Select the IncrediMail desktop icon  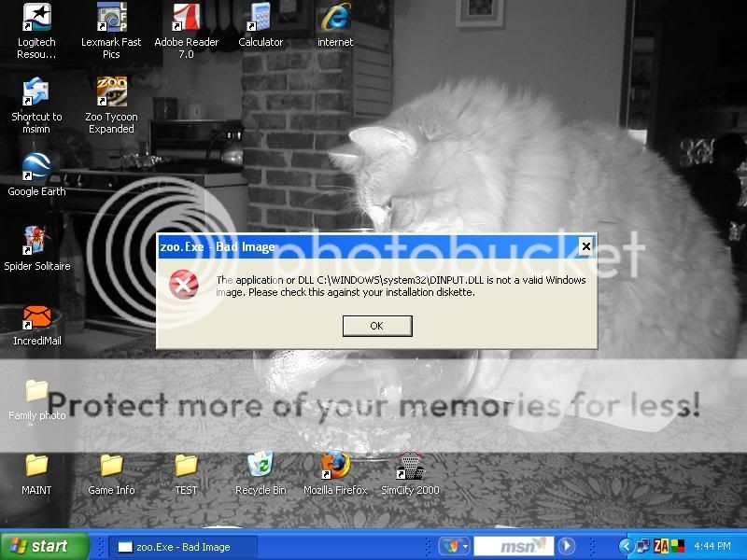click(x=36, y=317)
